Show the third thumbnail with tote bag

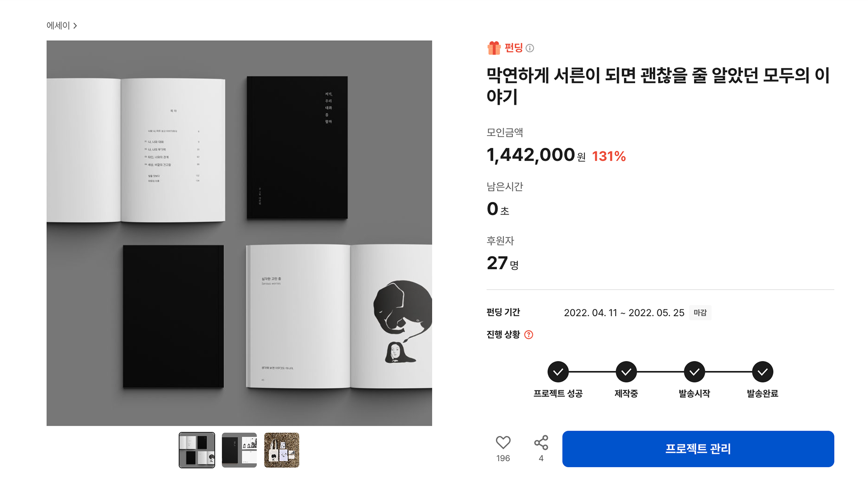tap(282, 450)
